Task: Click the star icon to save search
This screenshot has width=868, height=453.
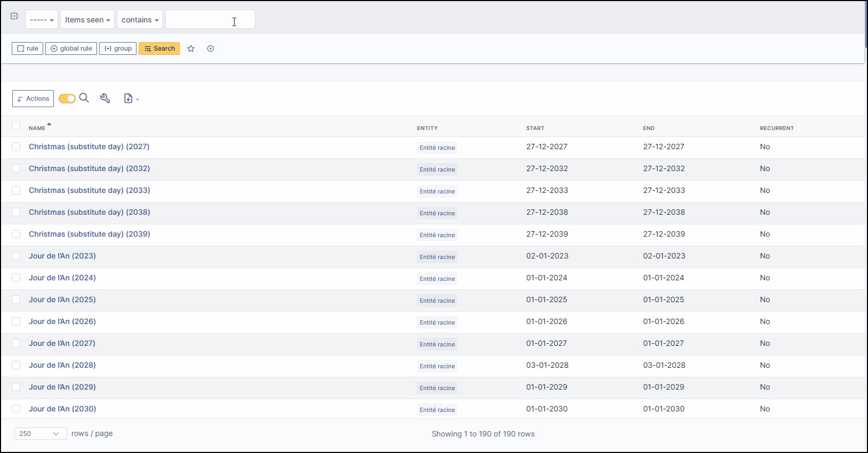Action: [x=191, y=48]
